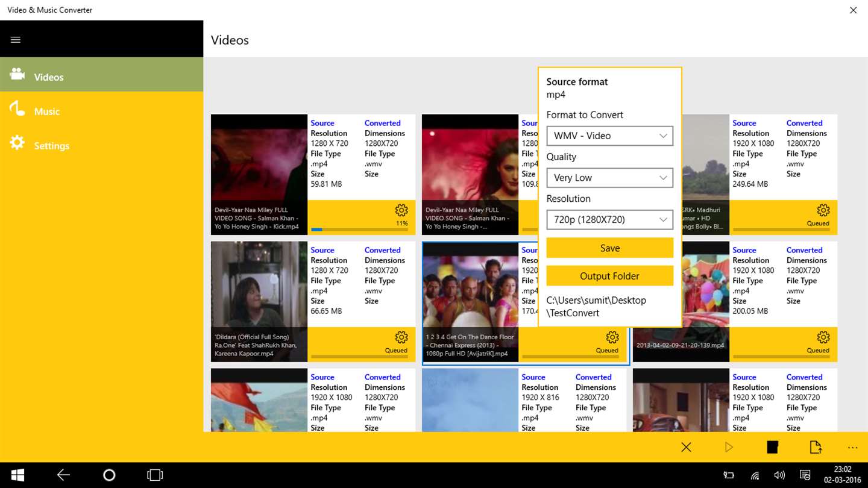Open the more options ellipsis menu

pos(852,448)
